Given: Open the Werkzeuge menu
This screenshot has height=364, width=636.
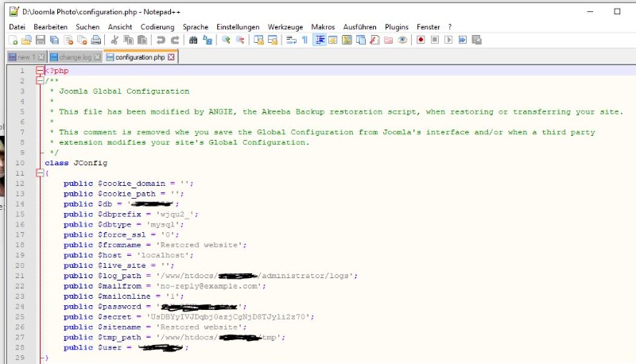Looking at the screenshot, I should point(285,27).
